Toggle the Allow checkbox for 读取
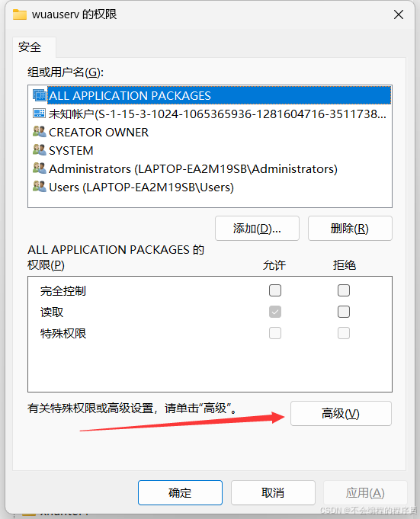420x519 pixels. (275, 312)
